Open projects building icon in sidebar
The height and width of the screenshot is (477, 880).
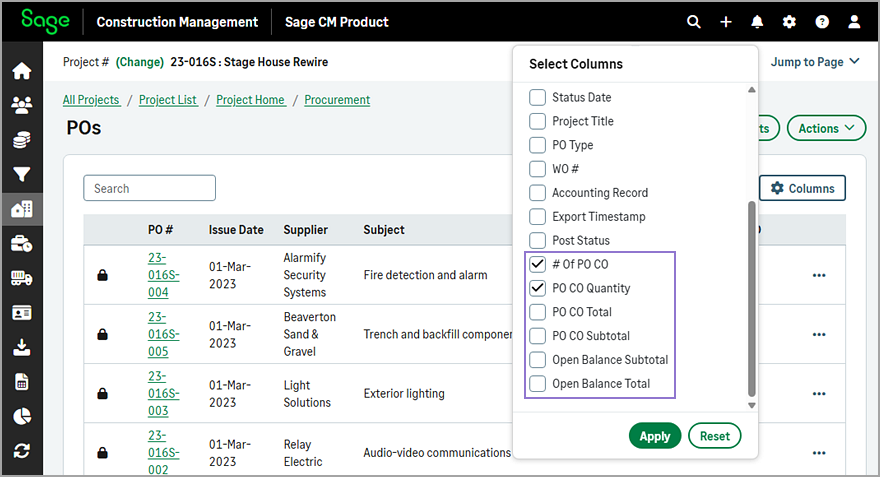22,209
